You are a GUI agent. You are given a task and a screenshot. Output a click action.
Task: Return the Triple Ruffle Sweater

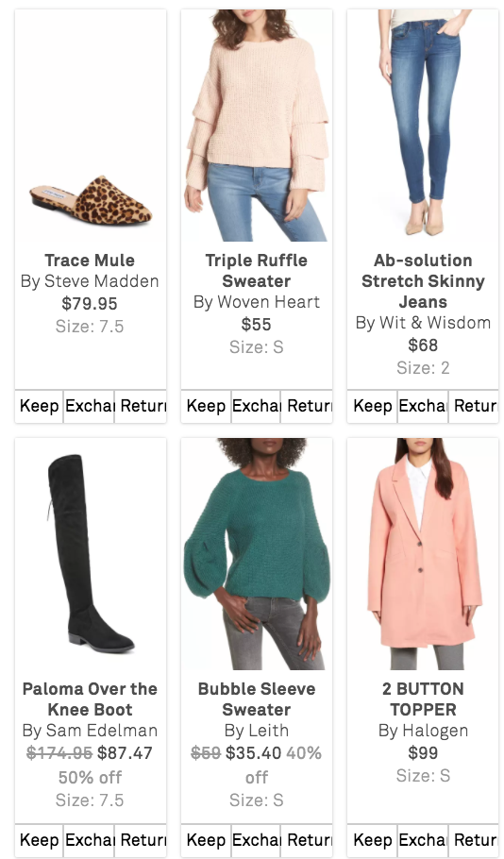(x=307, y=406)
